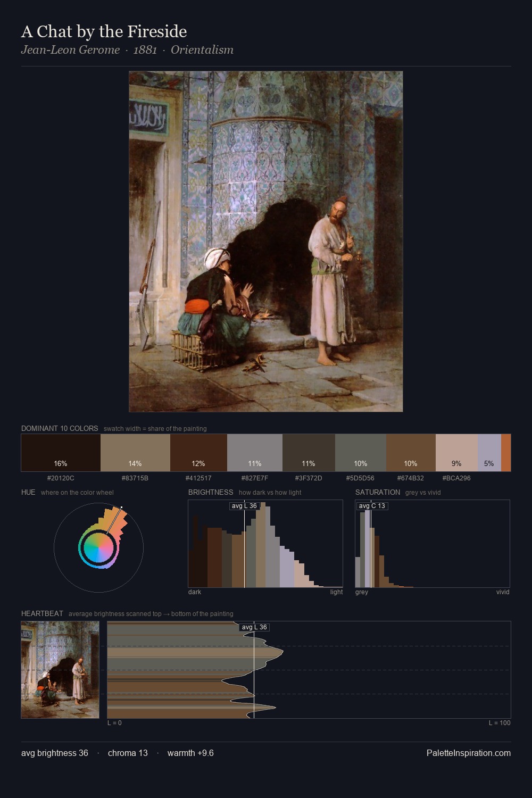The image size is (532, 798).
Task: Click the small painting thumbnail beside heartbeat chart
Action: 60,670
